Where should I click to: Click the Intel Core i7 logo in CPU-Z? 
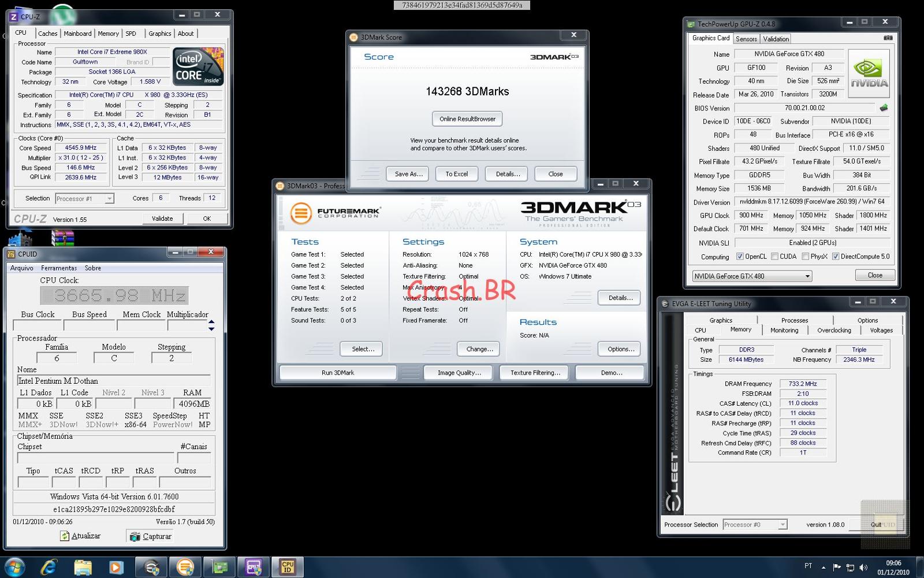[x=198, y=66]
